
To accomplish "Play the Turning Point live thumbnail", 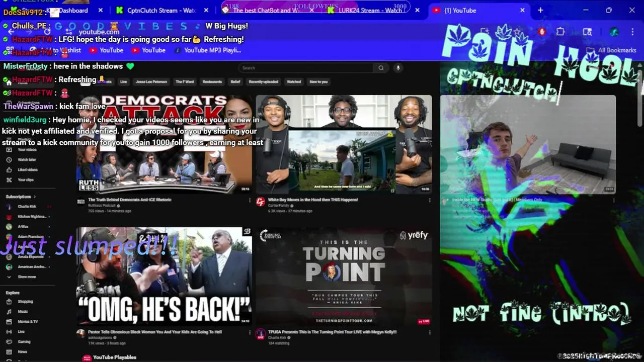I will (x=344, y=276).
